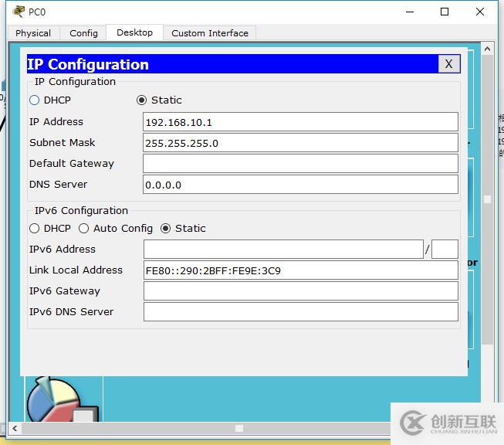Switch to the Physical tab

click(33, 33)
